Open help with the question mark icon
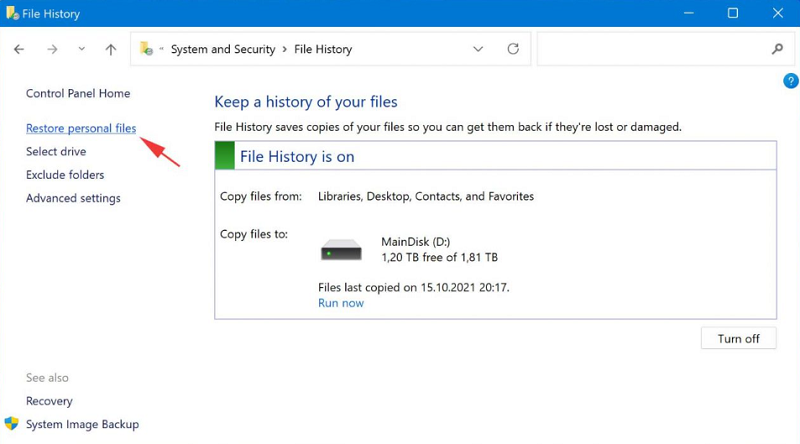 [x=791, y=81]
